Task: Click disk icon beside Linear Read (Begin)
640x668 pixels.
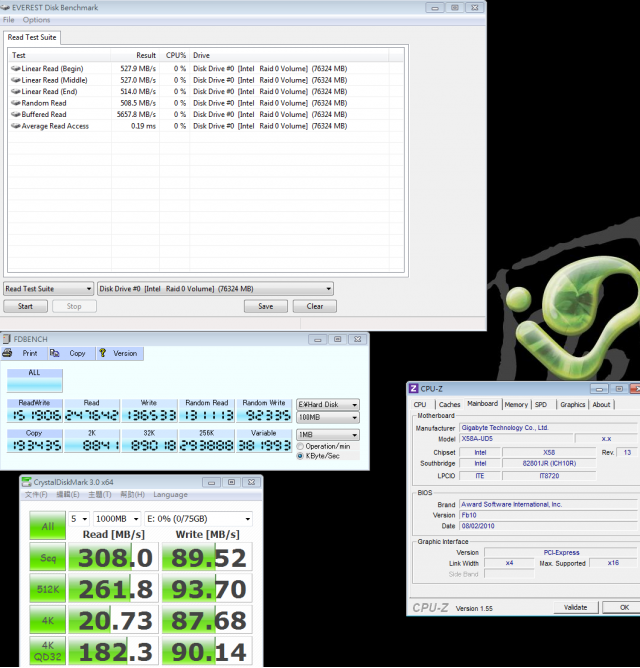Action: tap(16, 68)
